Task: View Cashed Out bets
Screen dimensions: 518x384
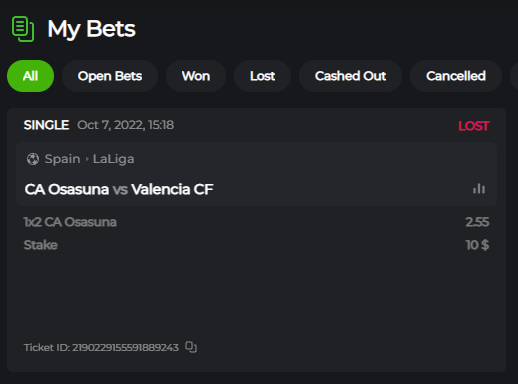Action: coord(350,76)
